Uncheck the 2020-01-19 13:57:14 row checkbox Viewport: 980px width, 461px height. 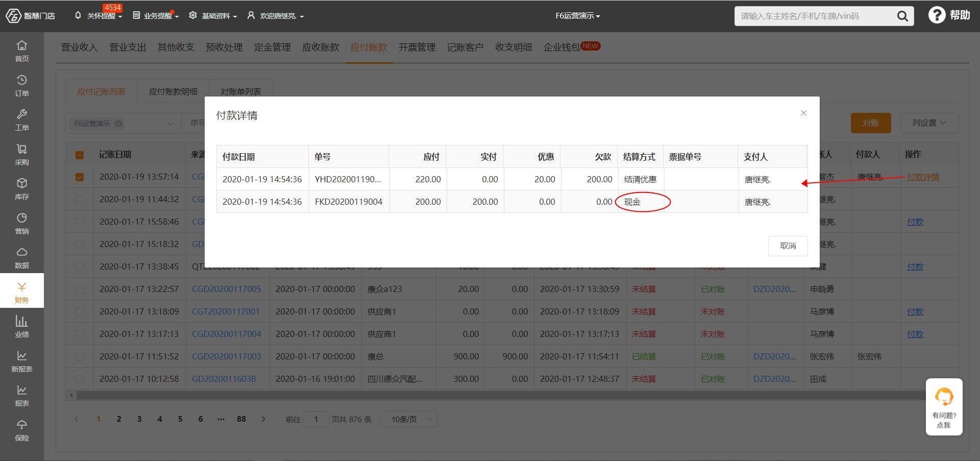point(80,177)
